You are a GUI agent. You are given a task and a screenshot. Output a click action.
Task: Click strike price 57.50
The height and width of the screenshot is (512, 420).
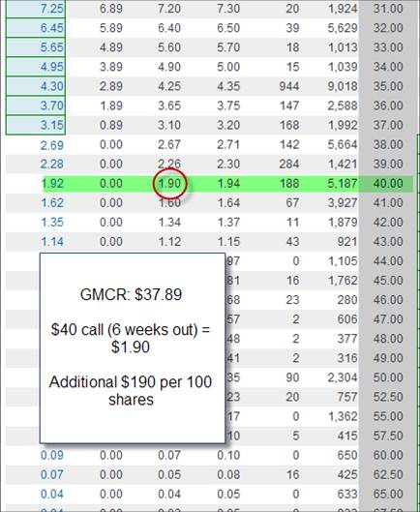tap(388, 436)
